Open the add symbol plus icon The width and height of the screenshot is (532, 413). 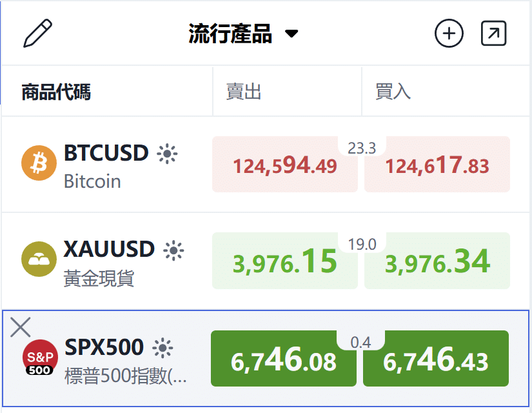tap(449, 32)
